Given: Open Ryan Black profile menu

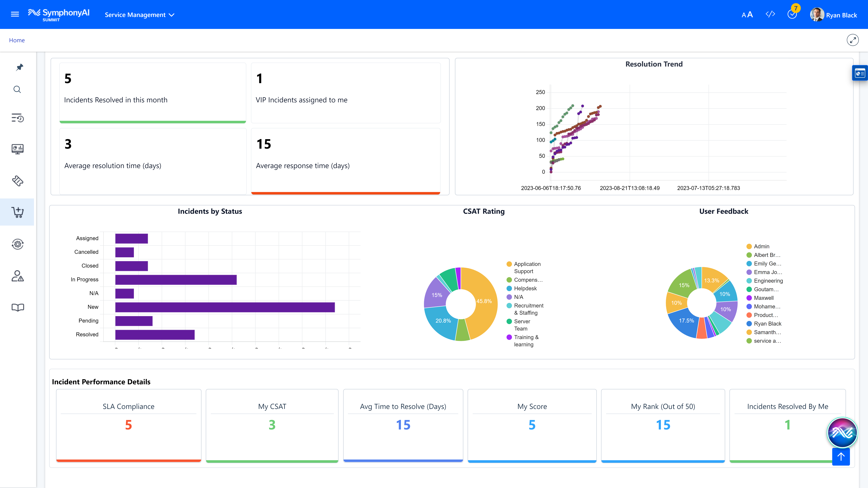Looking at the screenshot, I should pos(834,15).
